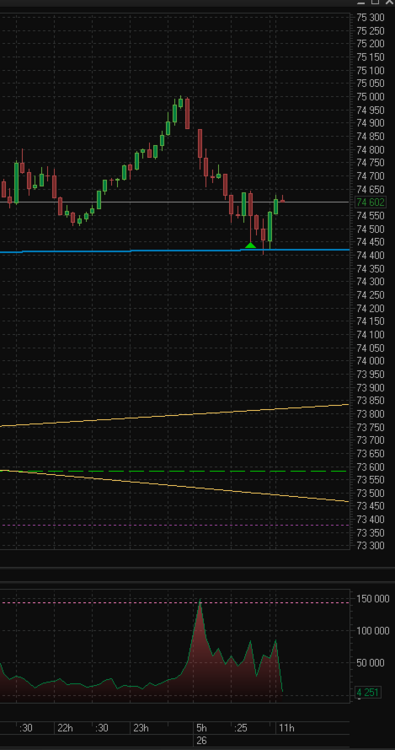This screenshot has height=750, width=395.
Task: Click the 100 000 volume axis label
Action: (373, 631)
